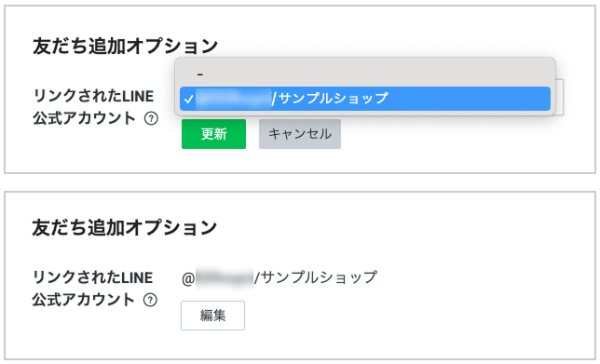Click the リンクされたLINE label in the lower panel

[92, 277]
